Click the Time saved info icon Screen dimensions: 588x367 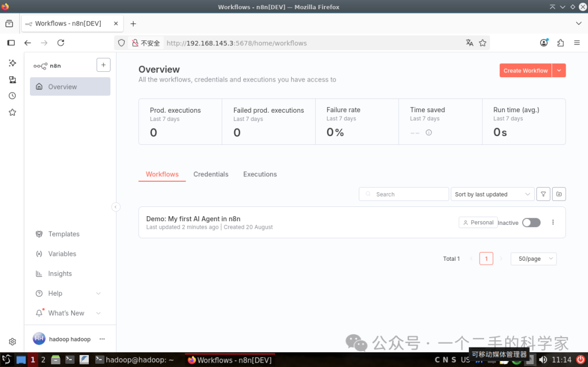pos(428,132)
